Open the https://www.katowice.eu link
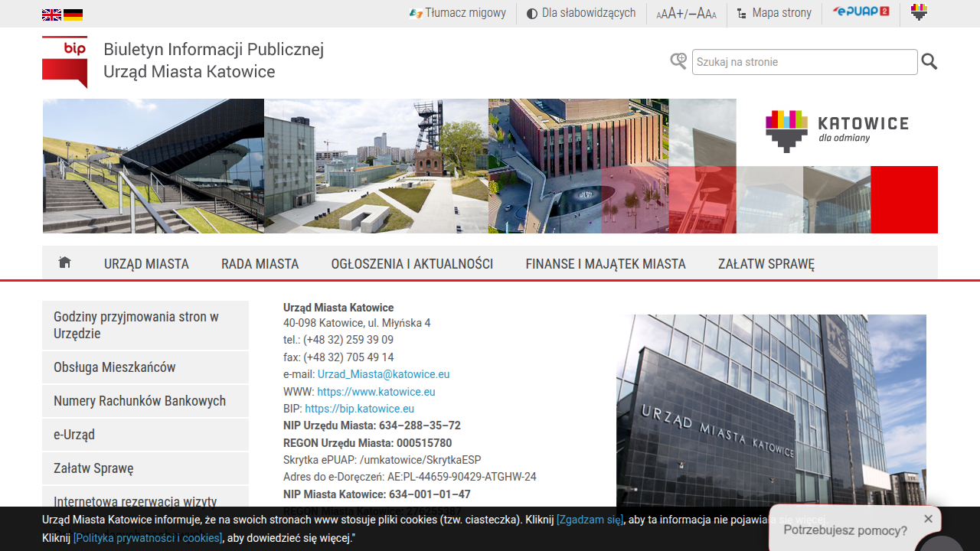 [376, 392]
